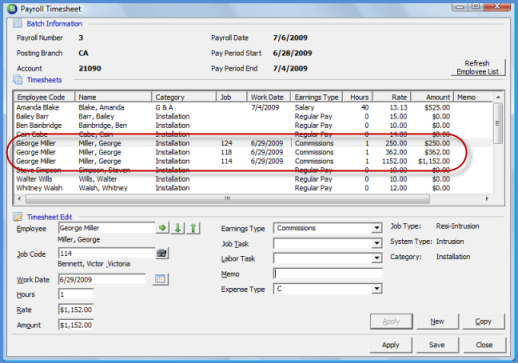Screen dimensions: 518x363
Task: Click the Refresh Employee List button
Action: pos(478,67)
